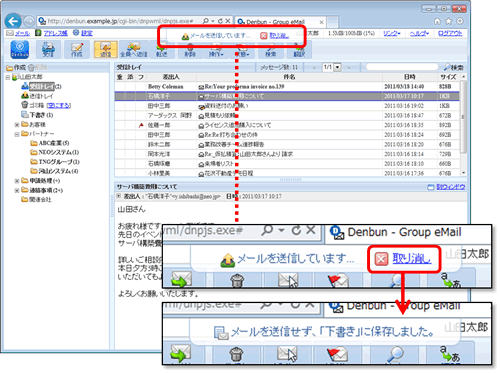Sort messages by the サイズ column header

448,77
